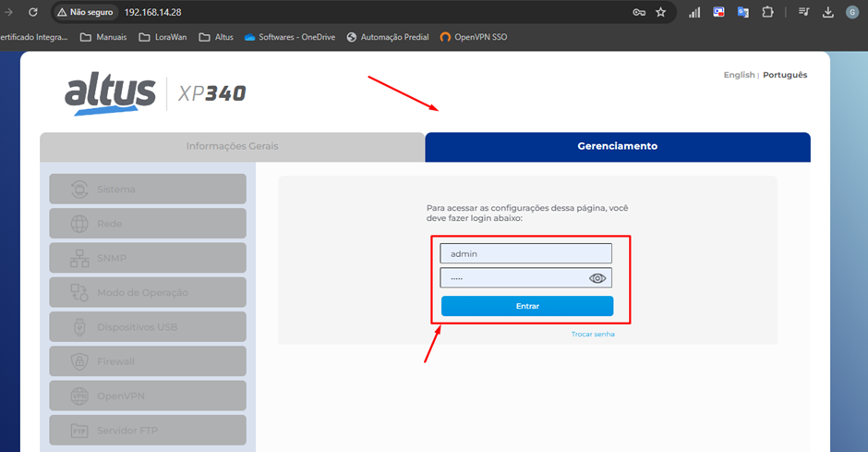
Task: Click the signal bars extension icon
Action: 694,13
